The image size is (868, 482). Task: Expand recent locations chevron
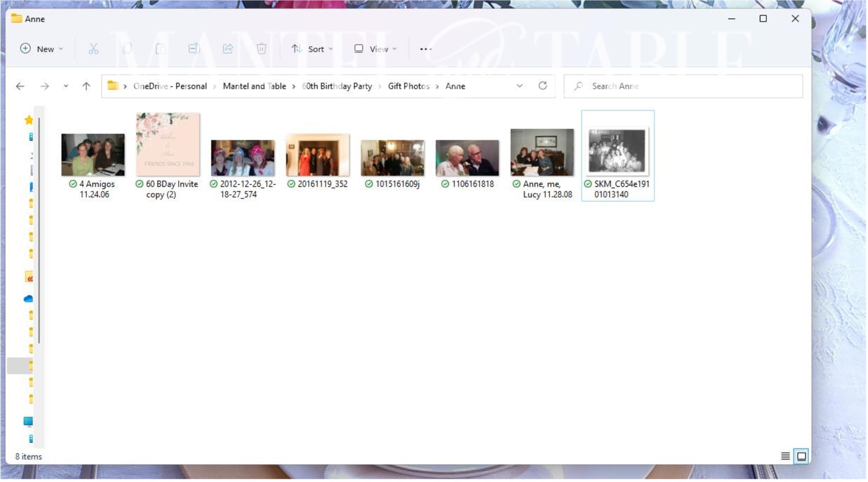pyautogui.click(x=66, y=86)
